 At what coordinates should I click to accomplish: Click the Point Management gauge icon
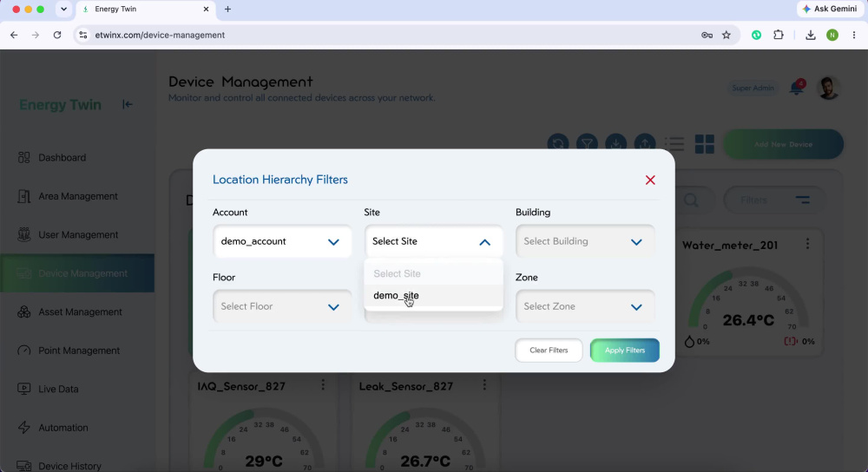(x=23, y=351)
